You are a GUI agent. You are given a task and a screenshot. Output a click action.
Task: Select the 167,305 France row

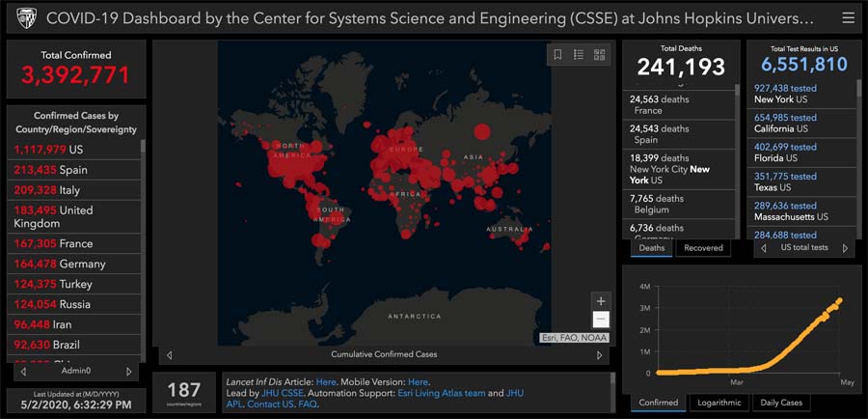[x=74, y=243]
